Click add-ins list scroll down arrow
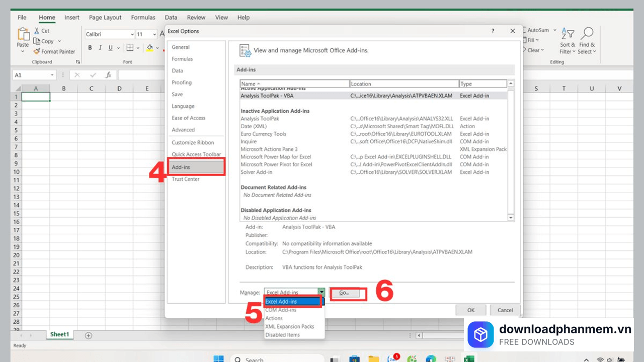Image resolution: width=644 pixels, height=362 pixels. point(511,218)
